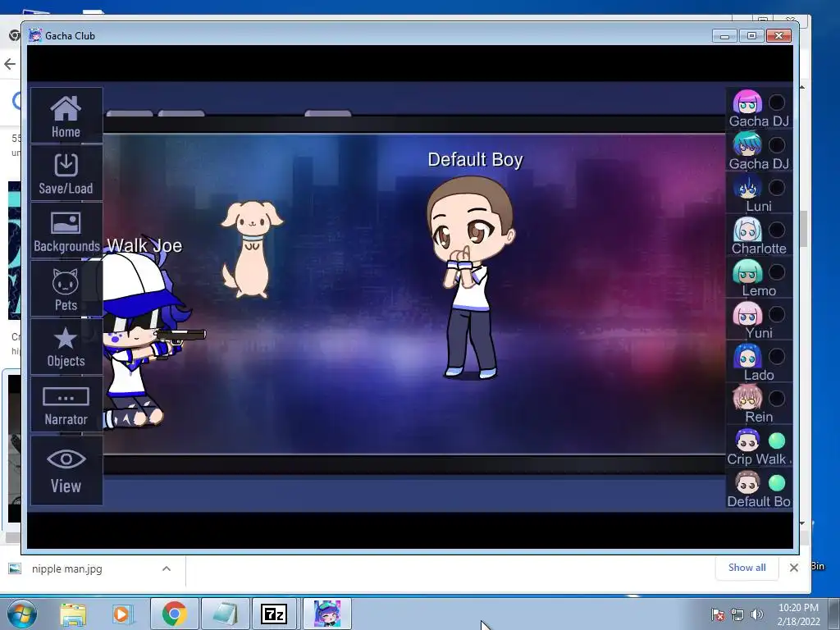Viewport: 840px width, 630px height.
Task: Open the Save/Load panel
Action: [66, 173]
